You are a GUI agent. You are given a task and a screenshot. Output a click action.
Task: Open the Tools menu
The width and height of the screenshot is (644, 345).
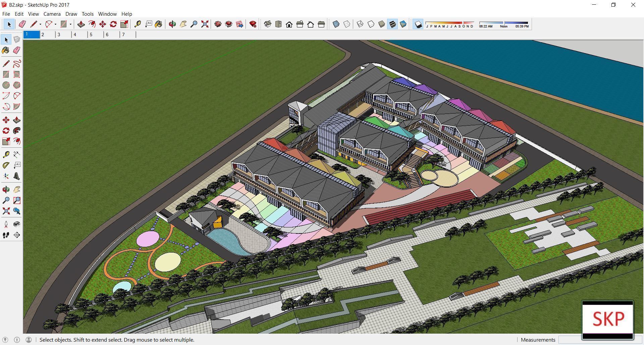click(88, 14)
